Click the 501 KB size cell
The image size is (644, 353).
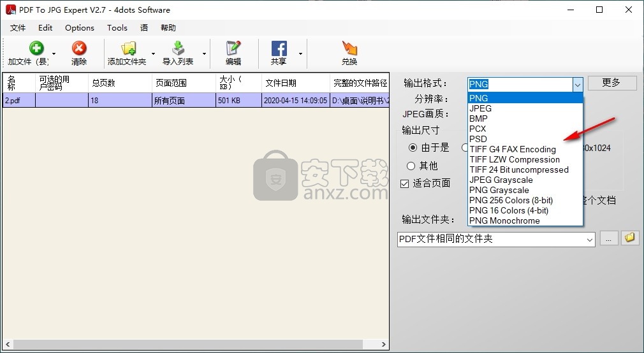[238, 101]
